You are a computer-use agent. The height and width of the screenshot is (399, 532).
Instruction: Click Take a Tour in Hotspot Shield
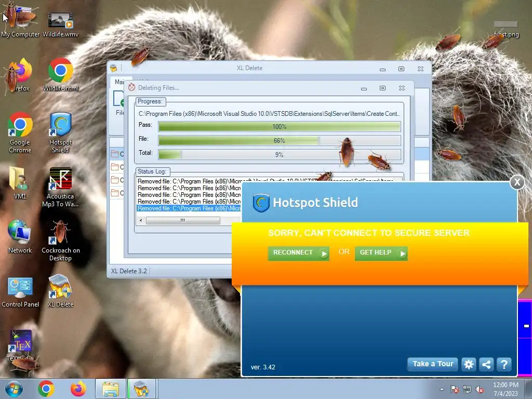click(x=433, y=364)
